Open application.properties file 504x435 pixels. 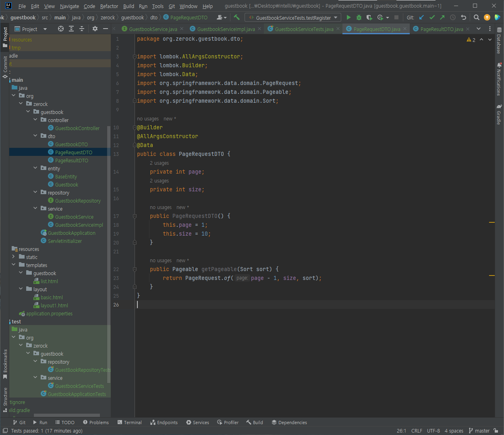49,313
